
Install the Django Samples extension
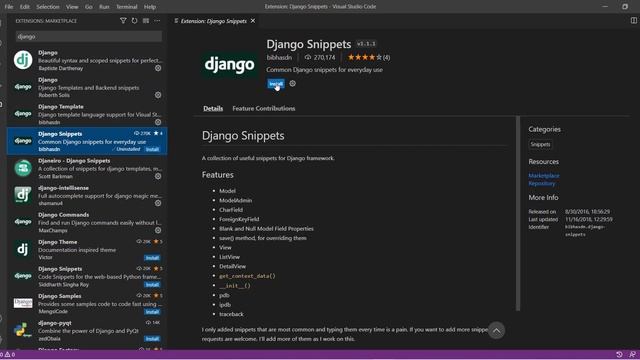152,312
